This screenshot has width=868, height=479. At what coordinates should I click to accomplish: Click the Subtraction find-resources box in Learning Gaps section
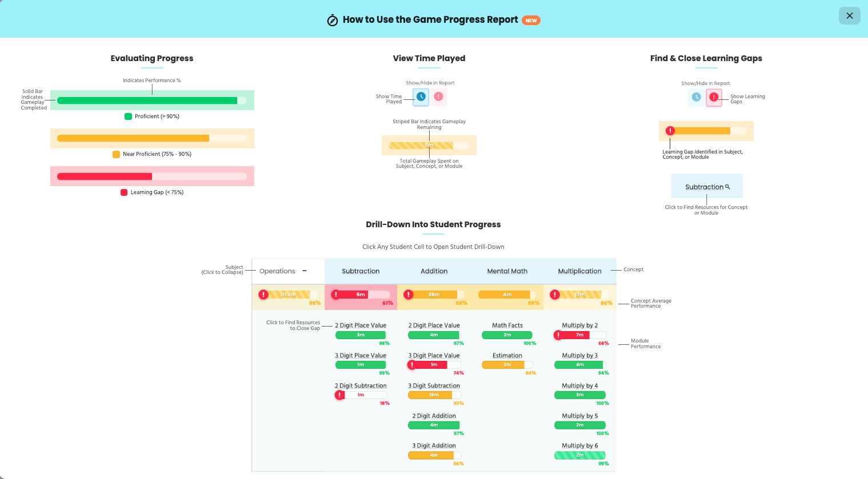pyautogui.click(x=707, y=186)
